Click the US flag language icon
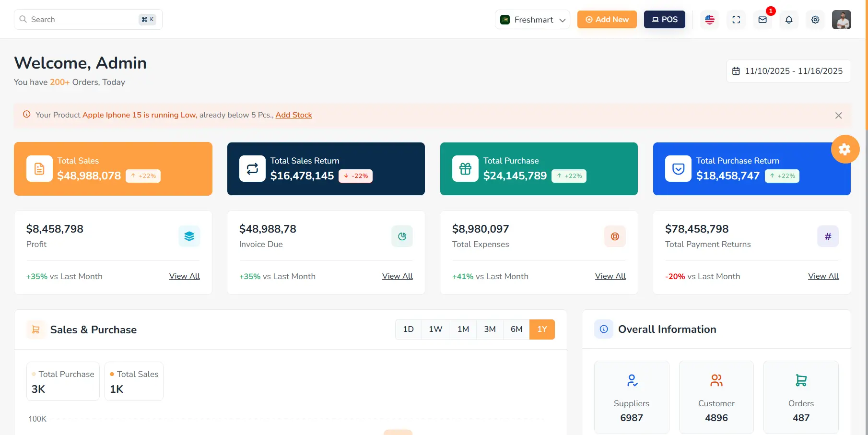 710,20
